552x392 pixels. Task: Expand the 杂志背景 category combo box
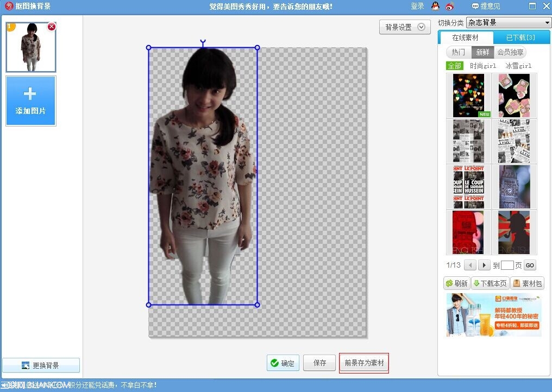click(509, 22)
